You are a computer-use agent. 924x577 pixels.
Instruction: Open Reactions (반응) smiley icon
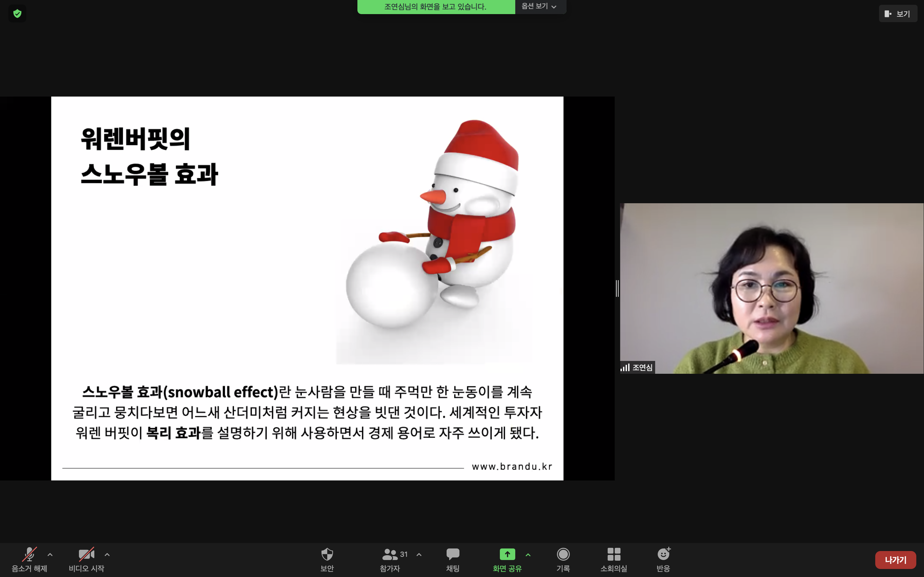point(663,554)
